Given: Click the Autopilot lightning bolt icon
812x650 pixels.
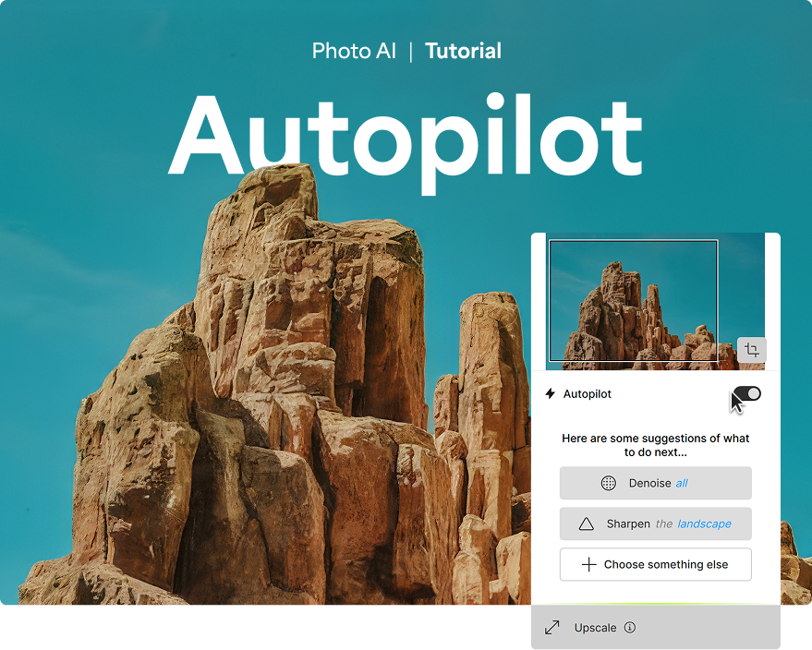Looking at the screenshot, I should click(x=550, y=394).
